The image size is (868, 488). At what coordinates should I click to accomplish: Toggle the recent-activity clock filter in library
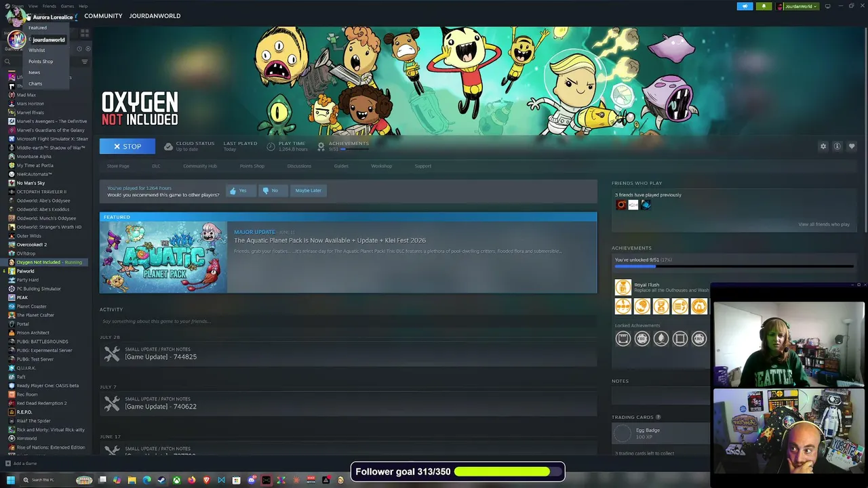(x=79, y=49)
